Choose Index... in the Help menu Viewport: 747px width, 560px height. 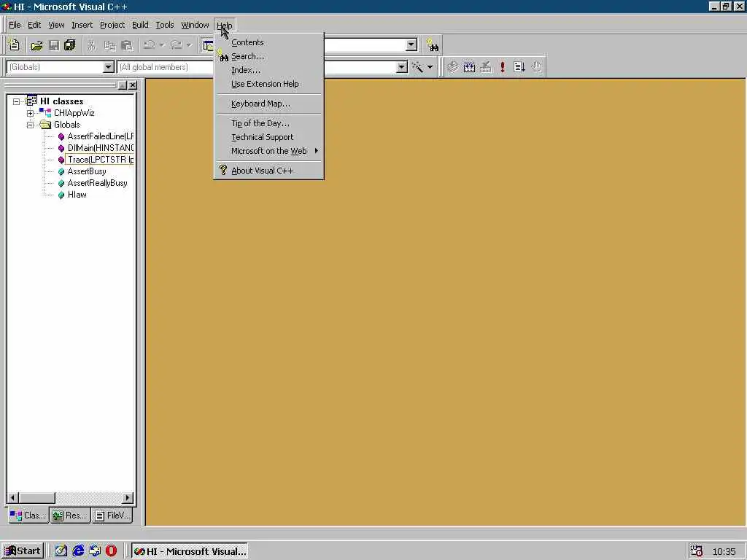tap(269, 70)
